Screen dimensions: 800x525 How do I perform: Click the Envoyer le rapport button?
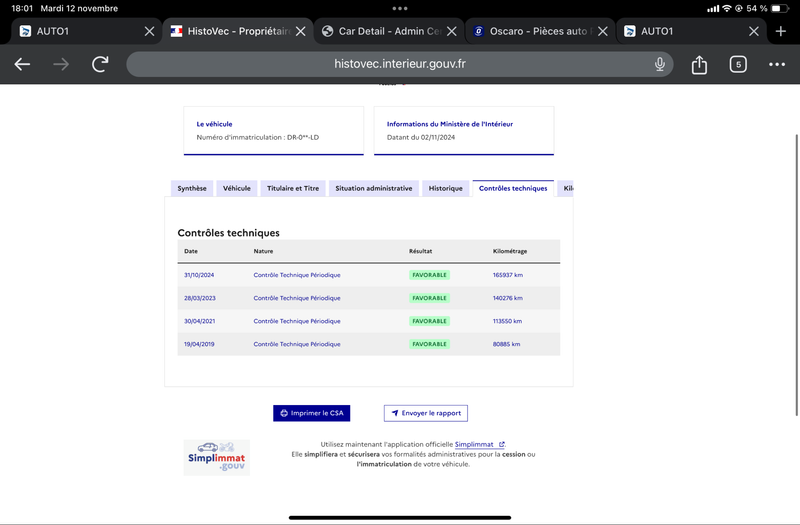[426, 413]
